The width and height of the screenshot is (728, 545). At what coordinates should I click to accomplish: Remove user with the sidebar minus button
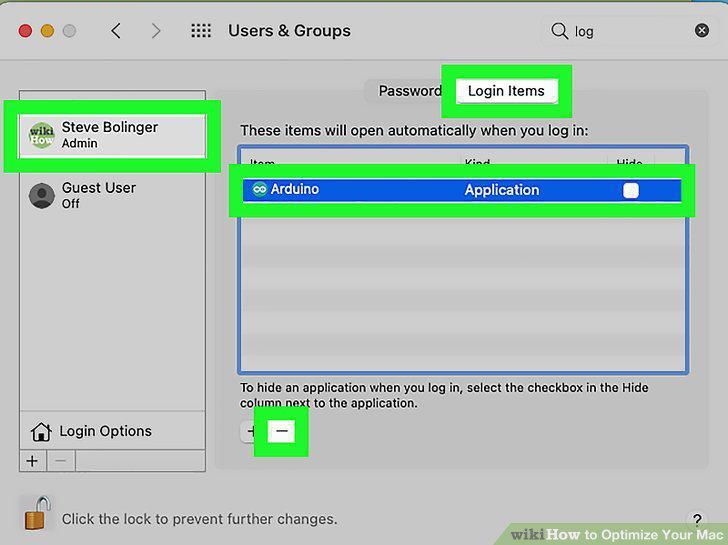tap(60, 461)
